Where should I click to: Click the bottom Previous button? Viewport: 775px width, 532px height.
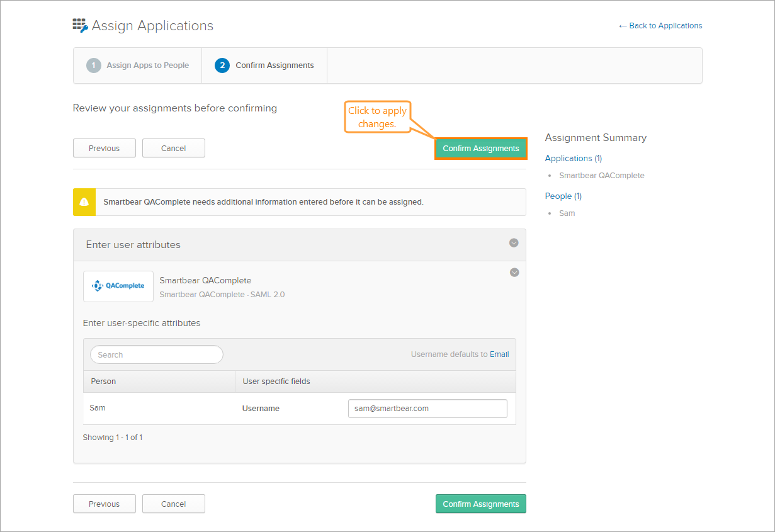tap(105, 504)
